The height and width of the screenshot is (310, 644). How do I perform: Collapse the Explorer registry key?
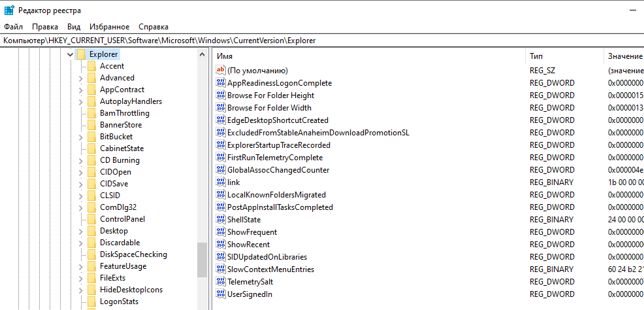(71, 54)
